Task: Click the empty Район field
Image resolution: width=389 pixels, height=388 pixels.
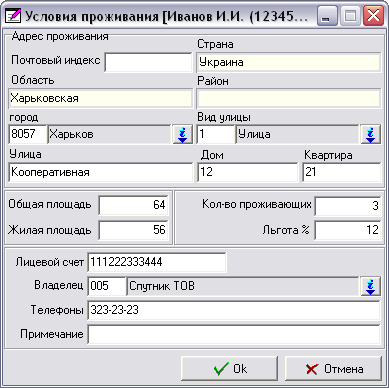Action: (x=289, y=98)
